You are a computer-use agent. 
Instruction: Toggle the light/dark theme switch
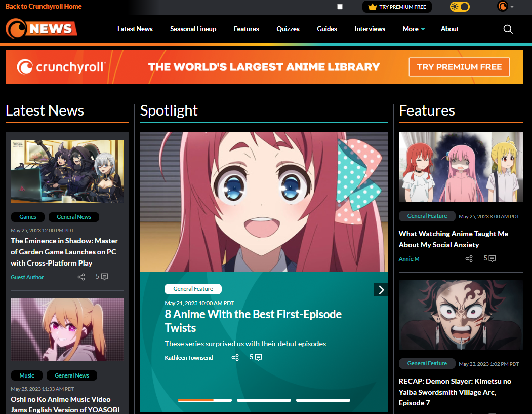460,7
